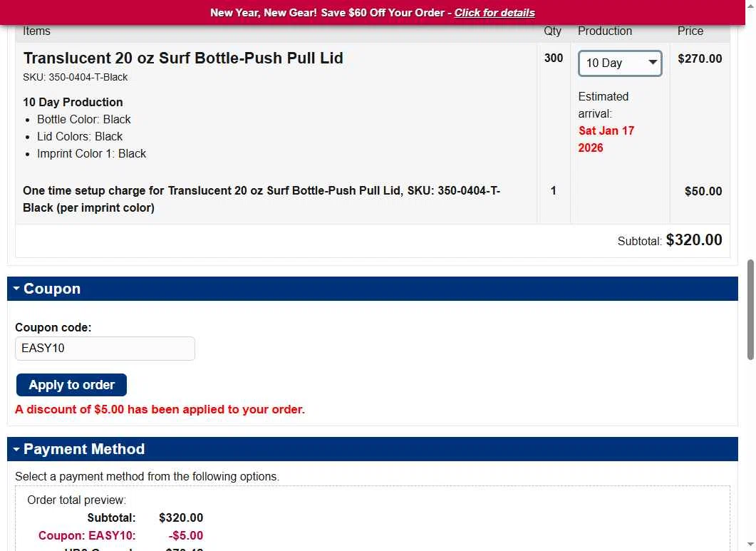The image size is (756, 551).
Task: Collapse the Coupon section triangle icon
Action: (x=16, y=289)
